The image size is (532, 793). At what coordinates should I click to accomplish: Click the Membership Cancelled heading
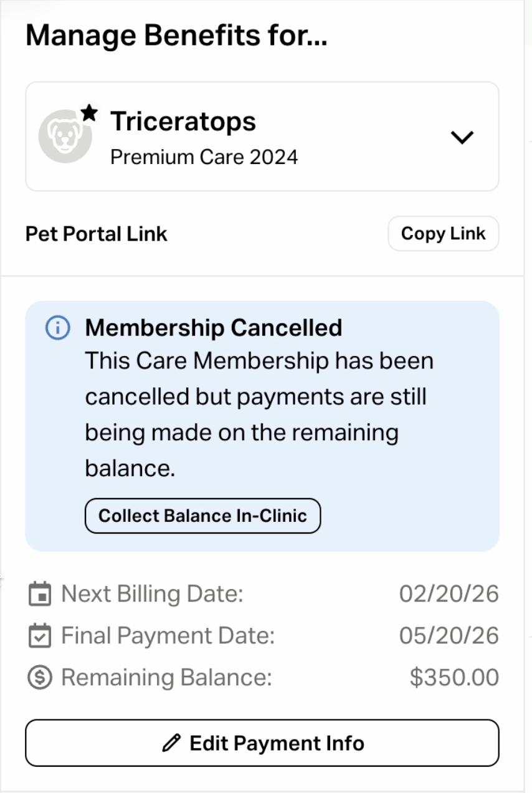click(x=213, y=327)
